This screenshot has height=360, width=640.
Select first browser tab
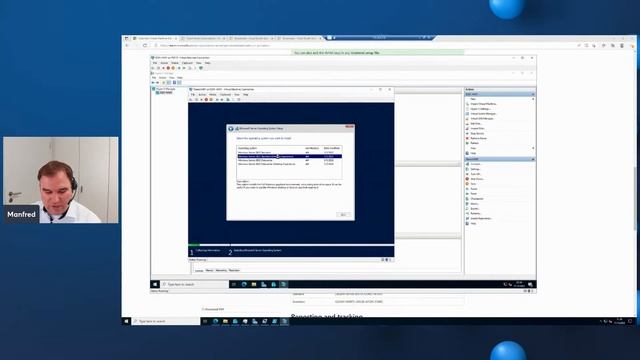point(156,38)
